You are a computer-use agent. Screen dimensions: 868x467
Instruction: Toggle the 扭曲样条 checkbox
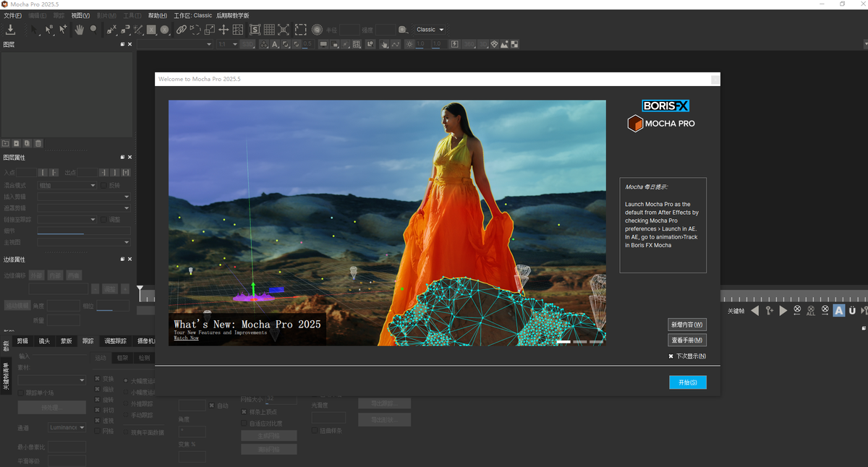pos(314,431)
